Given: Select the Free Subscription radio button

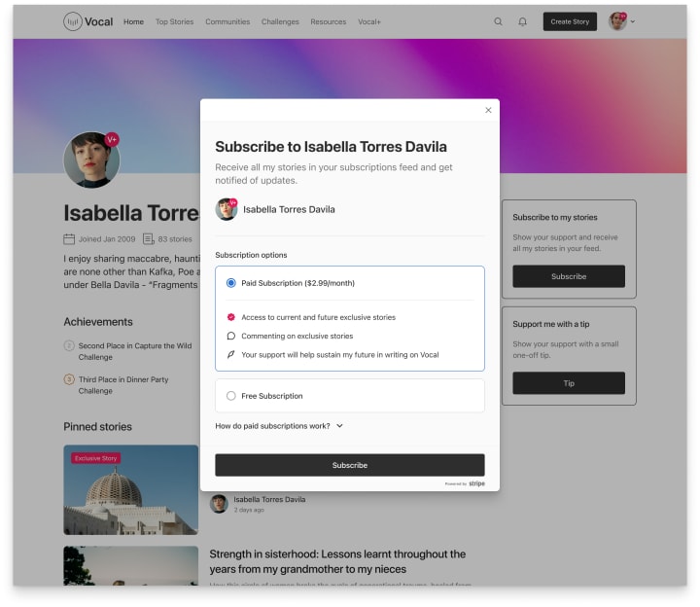Looking at the screenshot, I should 230,396.
